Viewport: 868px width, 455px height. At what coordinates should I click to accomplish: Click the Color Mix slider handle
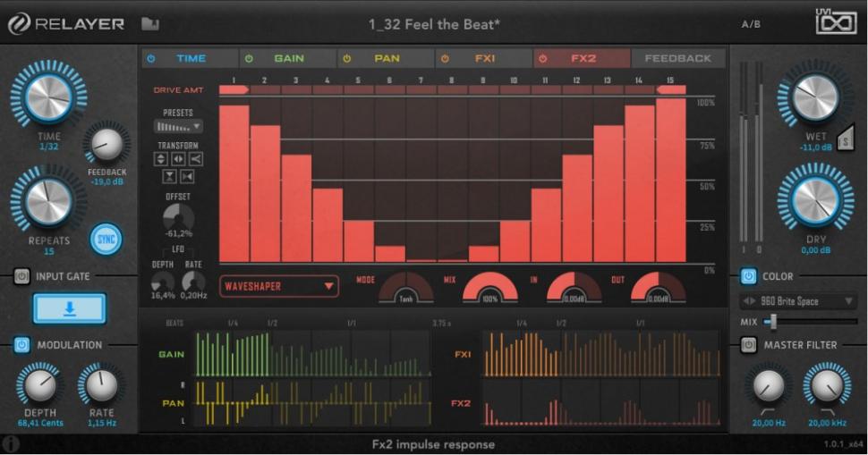770,321
